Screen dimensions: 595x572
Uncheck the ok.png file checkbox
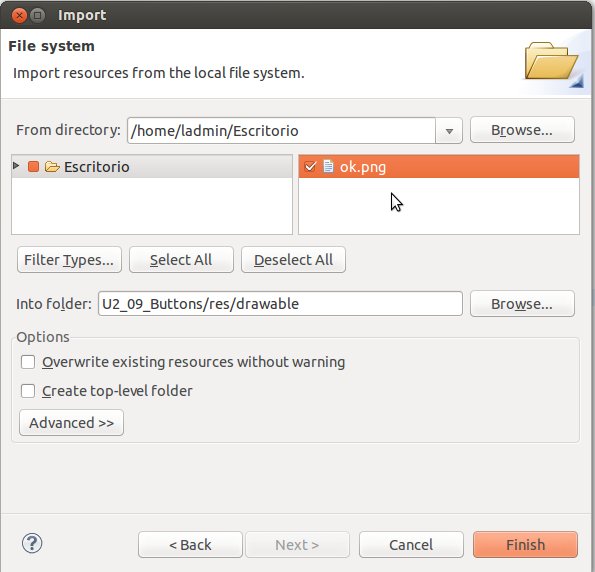click(310, 166)
